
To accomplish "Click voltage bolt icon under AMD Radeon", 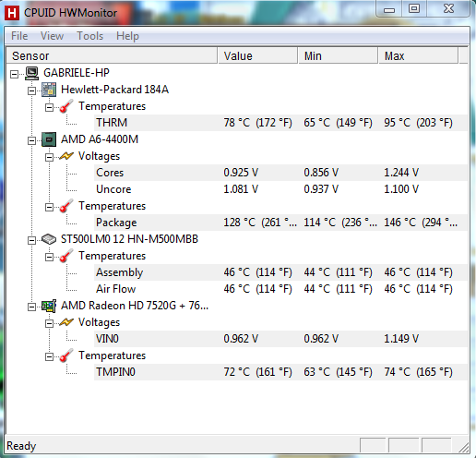I will click(x=66, y=322).
